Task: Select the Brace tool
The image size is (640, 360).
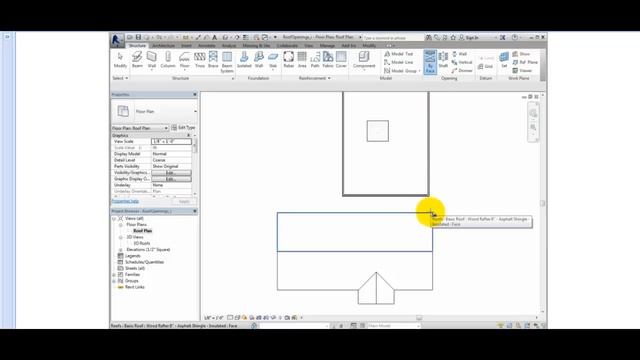Action: 213,60
